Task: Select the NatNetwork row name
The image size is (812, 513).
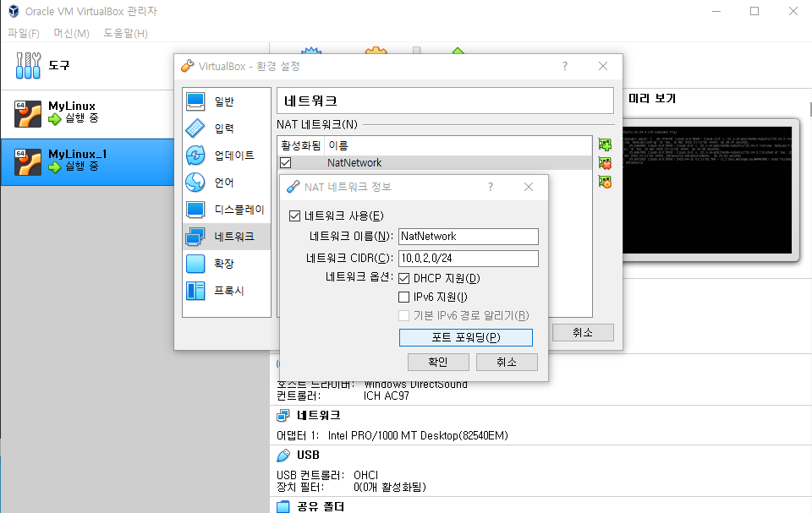Action: pyautogui.click(x=354, y=163)
